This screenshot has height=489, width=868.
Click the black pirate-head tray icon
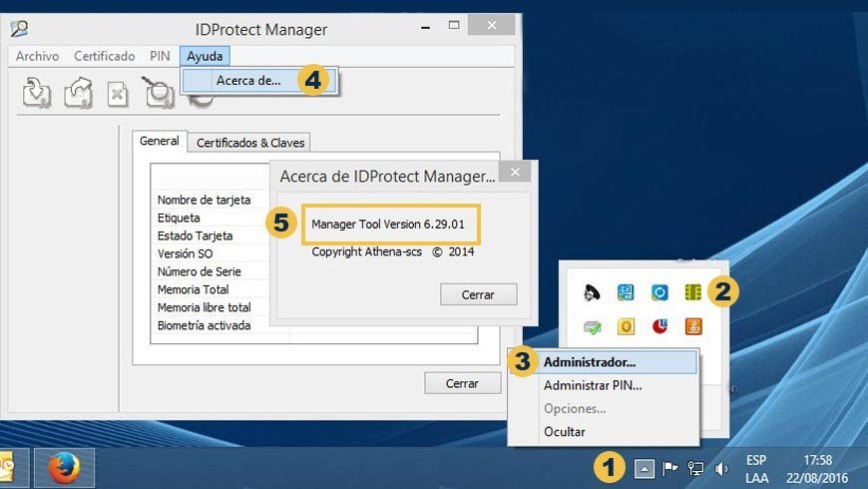pos(592,291)
